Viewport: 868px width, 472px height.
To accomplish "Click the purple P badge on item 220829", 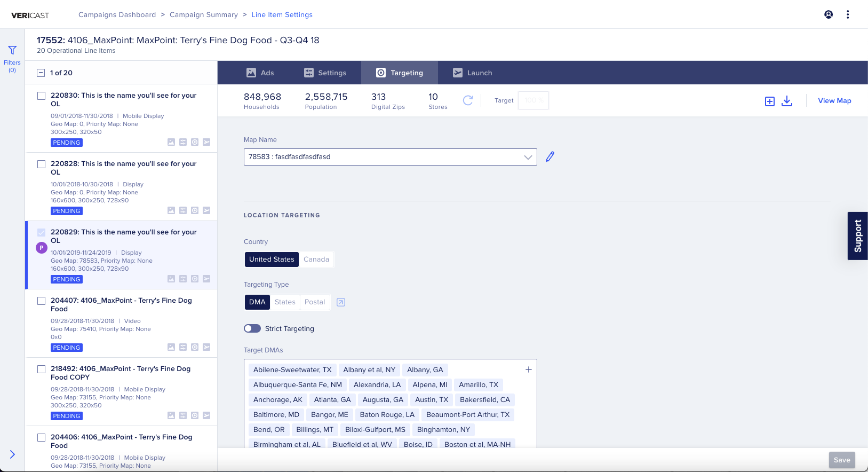I will tap(42, 248).
